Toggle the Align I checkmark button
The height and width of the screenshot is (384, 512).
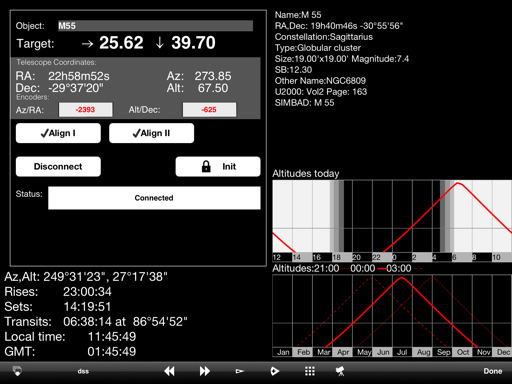pos(58,133)
